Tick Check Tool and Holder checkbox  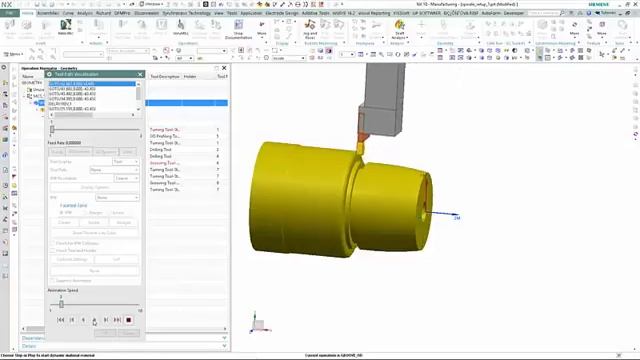pyautogui.click(x=52, y=250)
